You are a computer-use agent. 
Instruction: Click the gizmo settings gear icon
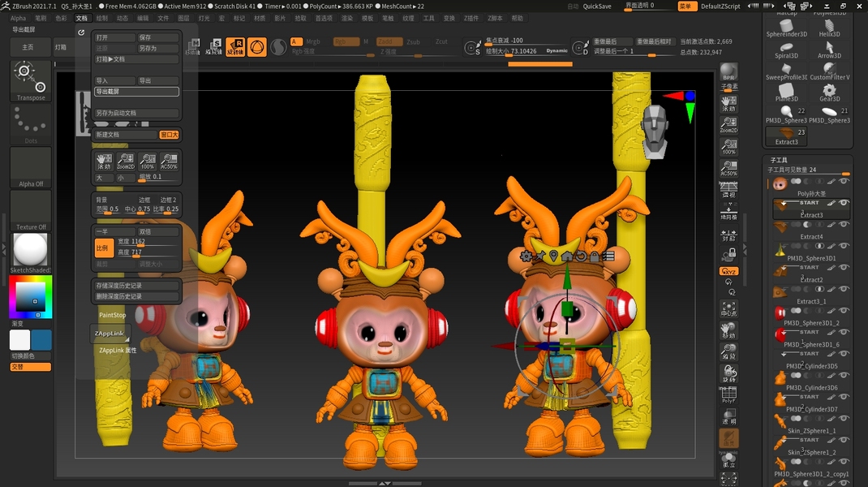526,256
